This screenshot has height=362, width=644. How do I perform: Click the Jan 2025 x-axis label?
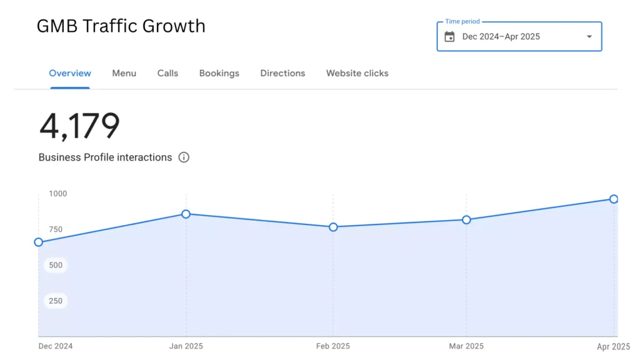(186, 346)
